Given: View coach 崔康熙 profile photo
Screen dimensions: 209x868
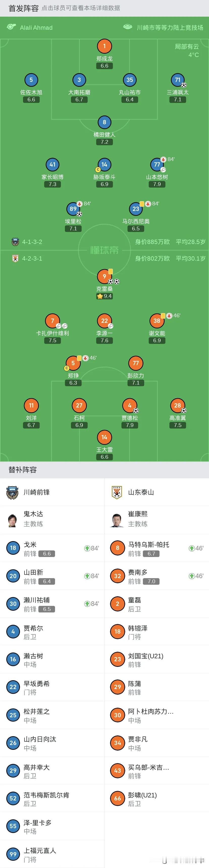Looking at the screenshot, I should click(x=117, y=520).
